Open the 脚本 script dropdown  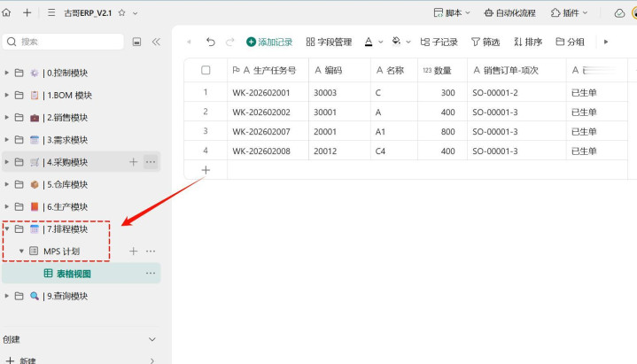(x=453, y=13)
